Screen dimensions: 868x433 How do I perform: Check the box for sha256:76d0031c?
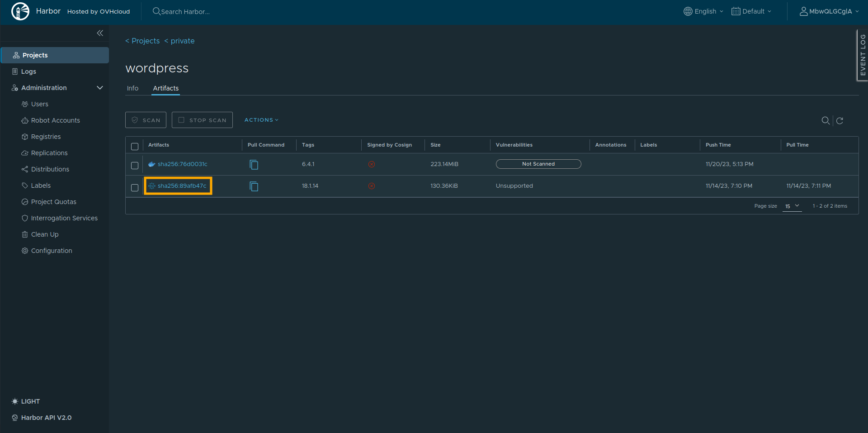point(135,165)
